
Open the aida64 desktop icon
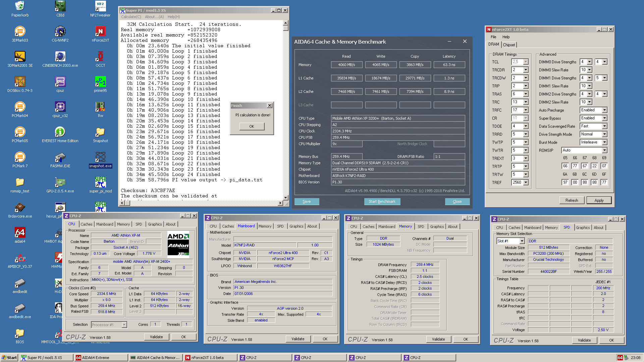tap(20, 235)
